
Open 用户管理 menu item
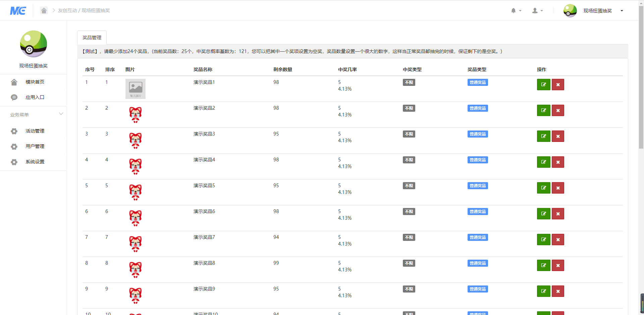[x=35, y=146]
